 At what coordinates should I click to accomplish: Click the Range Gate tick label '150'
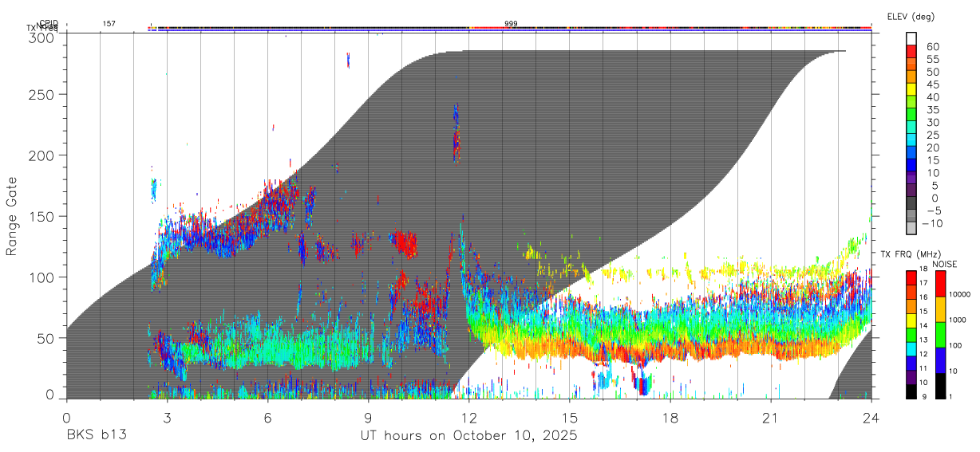tap(41, 216)
